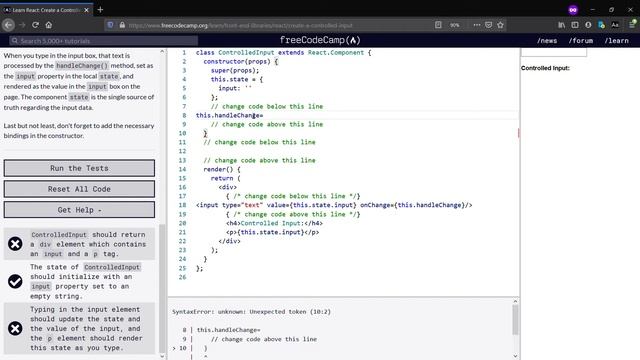This screenshot has height=360, width=640.
Task: Open the Get Help dropdown button
Action: [x=79, y=210]
